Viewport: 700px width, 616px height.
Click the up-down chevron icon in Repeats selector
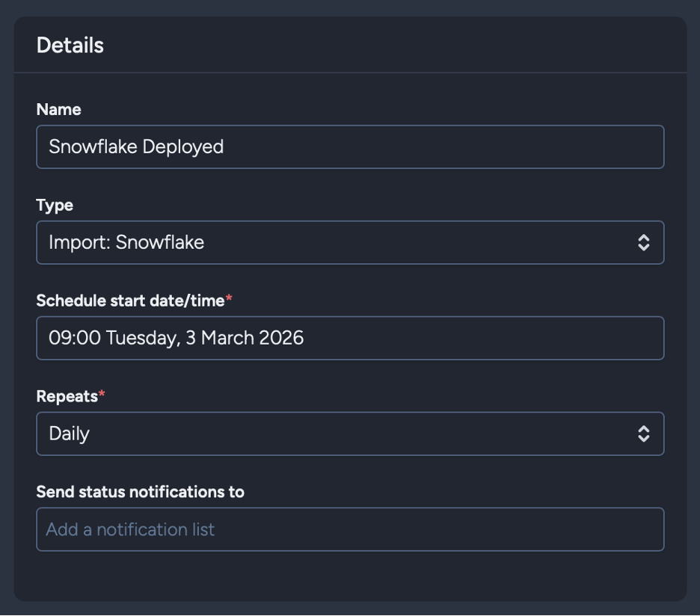643,434
